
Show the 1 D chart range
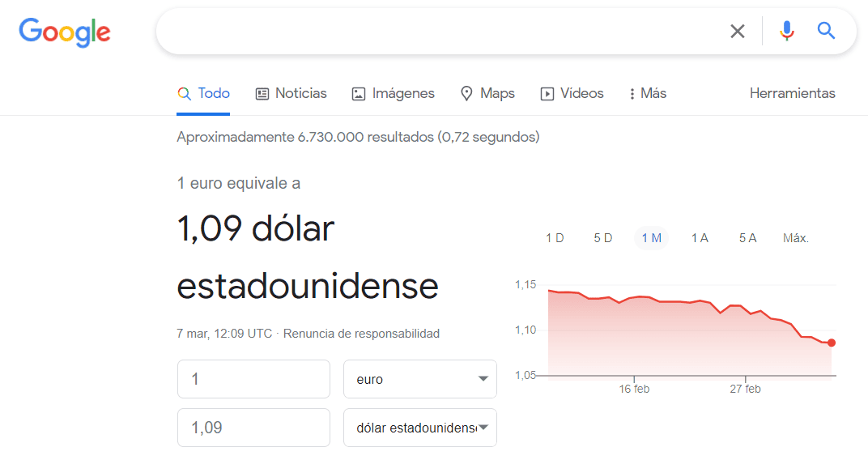[x=555, y=238]
